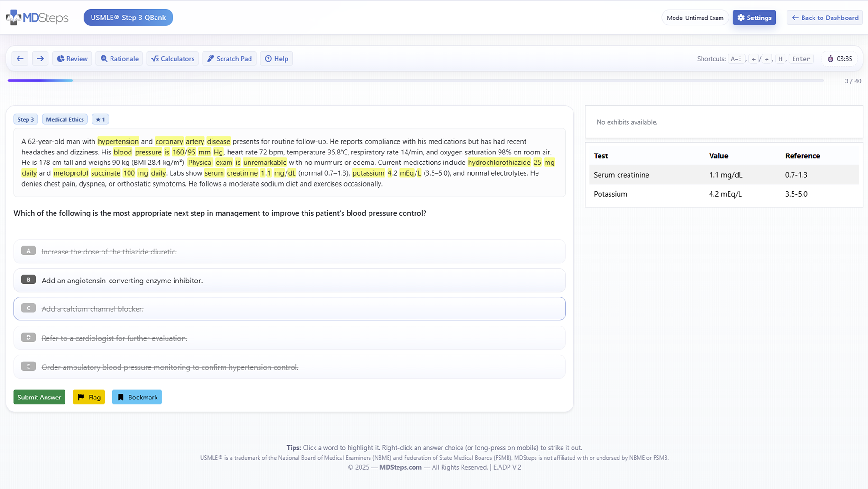Open the Scratch Pad tool

(229, 58)
